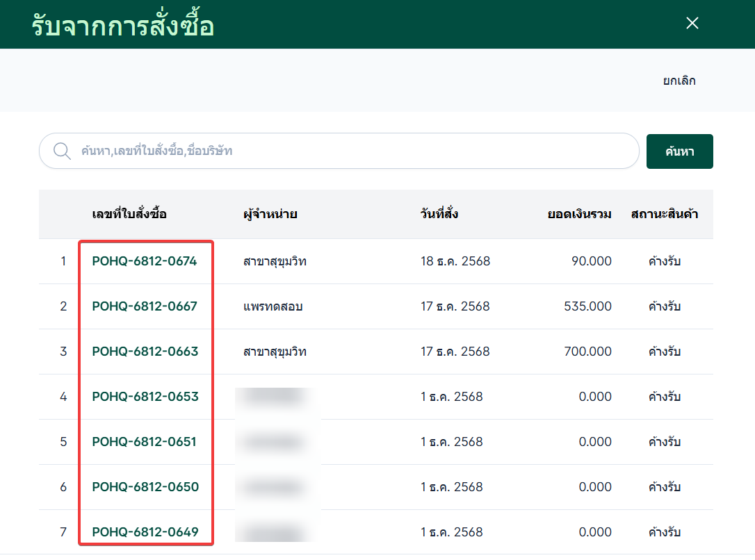This screenshot has width=755, height=560.
Task: Open purchase order POHQ-6812-0650
Action: tap(145, 487)
